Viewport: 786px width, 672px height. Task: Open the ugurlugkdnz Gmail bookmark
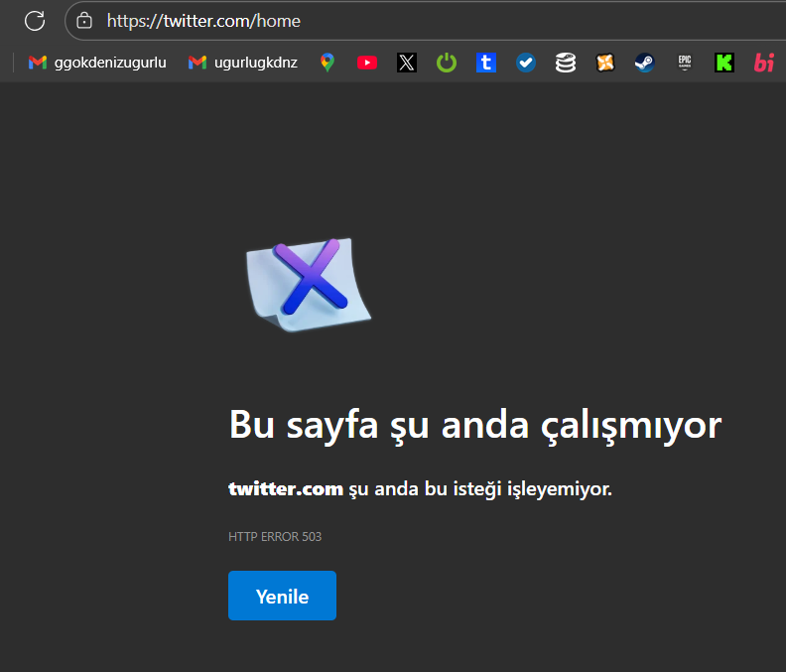click(x=242, y=63)
